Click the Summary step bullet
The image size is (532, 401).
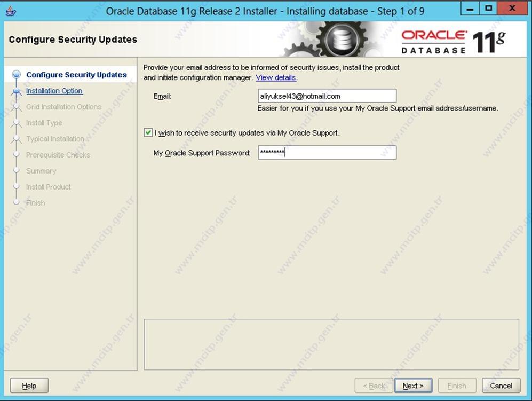pyautogui.click(x=16, y=171)
